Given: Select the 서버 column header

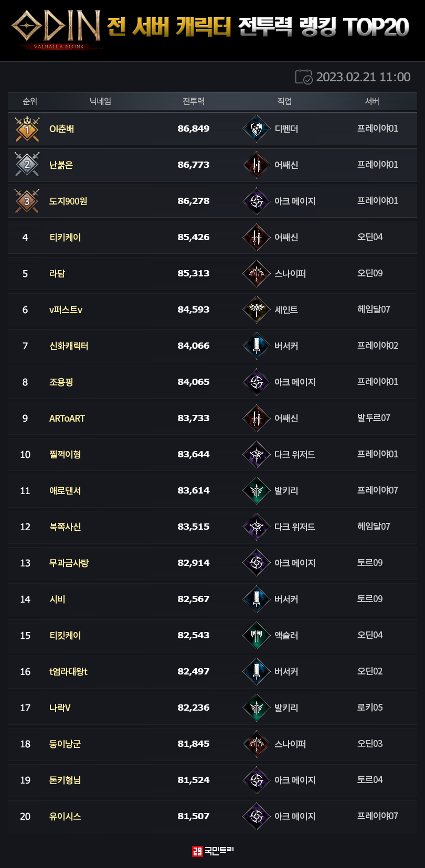Looking at the screenshot, I should pos(372,101).
